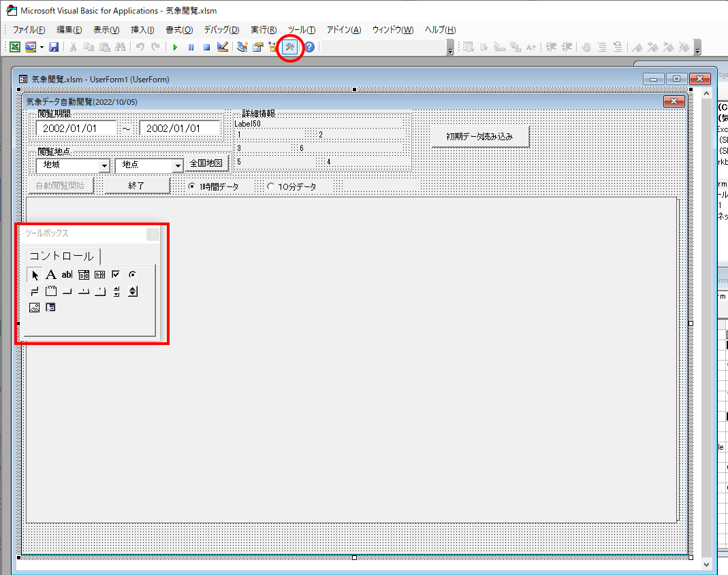Pick the OptionButton control in the toolbox
The height and width of the screenshot is (575, 728).
coord(132,275)
